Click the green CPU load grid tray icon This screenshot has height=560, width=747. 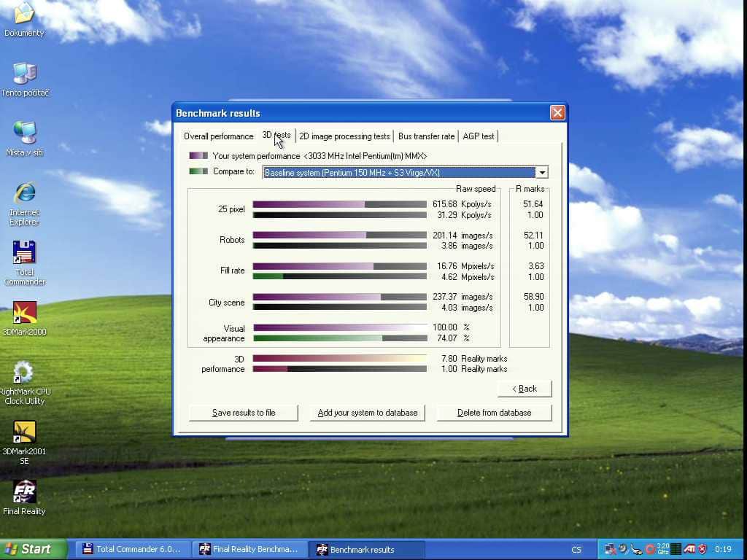(x=676, y=549)
